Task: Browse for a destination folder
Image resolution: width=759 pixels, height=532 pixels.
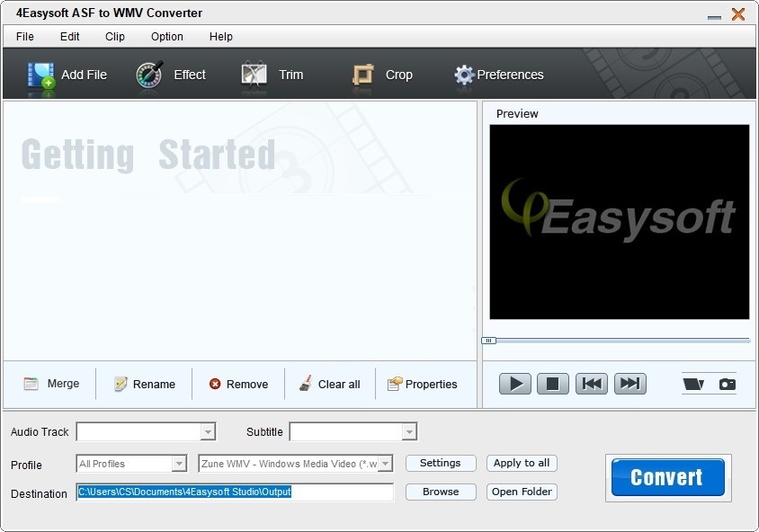Action: (441, 492)
